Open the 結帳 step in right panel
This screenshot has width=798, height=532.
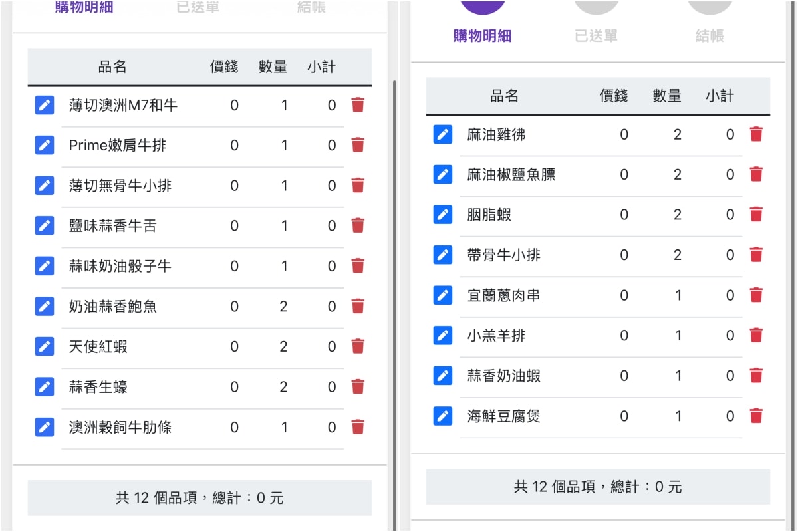pos(710,36)
